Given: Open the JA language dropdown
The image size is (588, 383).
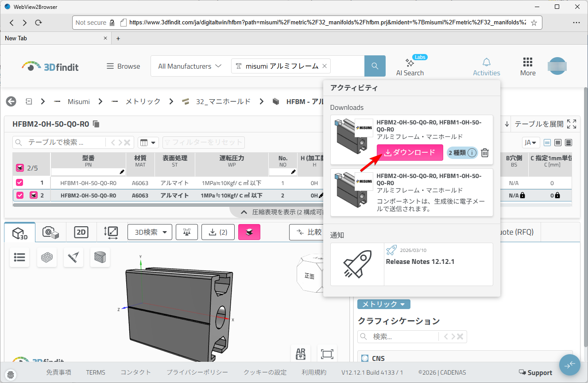Looking at the screenshot, I should pyautogui.click(x=530, y=143).
